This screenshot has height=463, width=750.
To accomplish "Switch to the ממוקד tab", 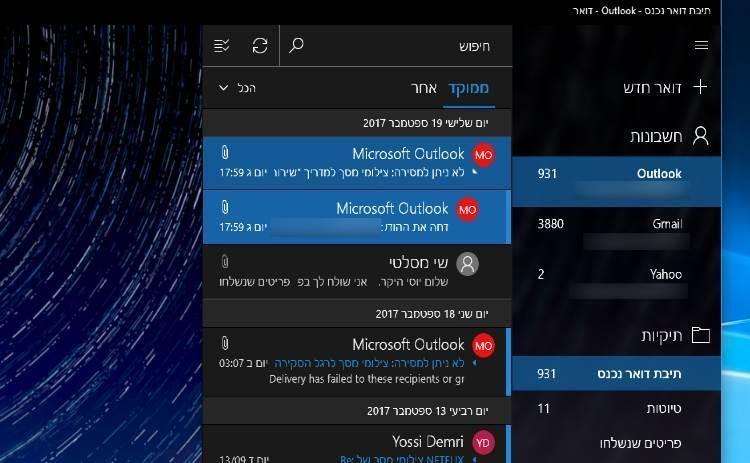I will click(468, 88).
